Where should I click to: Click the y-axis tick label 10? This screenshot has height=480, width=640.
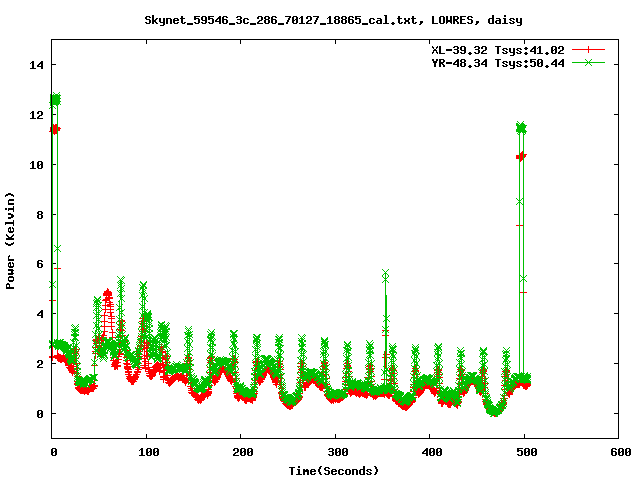[36, 165]
